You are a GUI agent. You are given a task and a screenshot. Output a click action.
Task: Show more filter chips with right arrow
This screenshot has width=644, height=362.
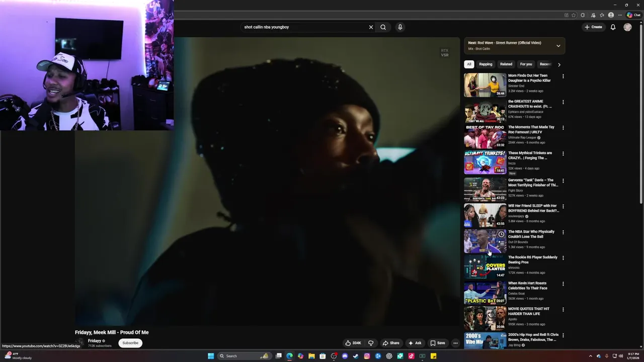click(x=559, y=64)
